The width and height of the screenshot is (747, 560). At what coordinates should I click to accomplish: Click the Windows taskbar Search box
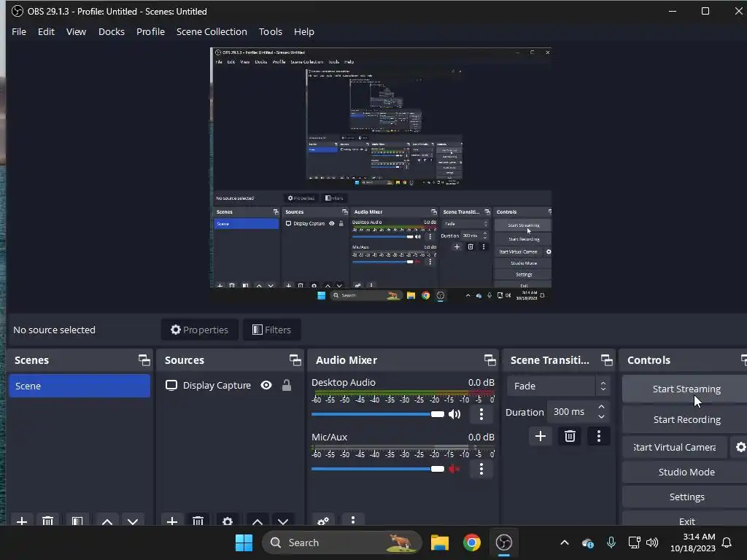coord(342,542)
